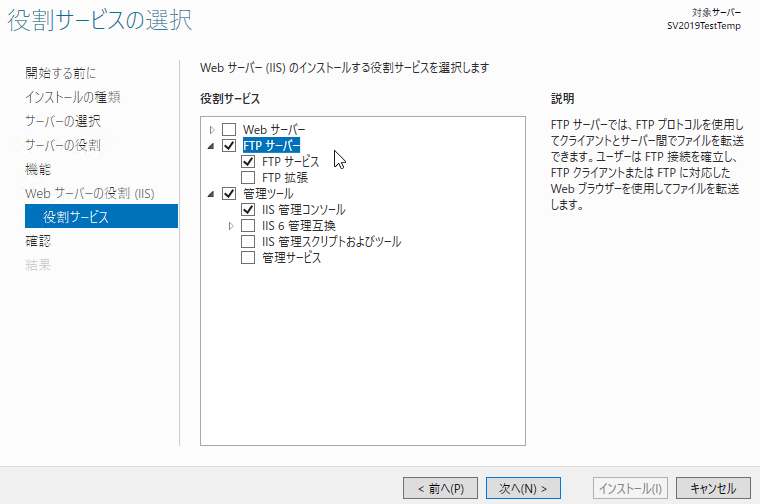Image resolution: width=760 pixels, height=504 pixels.
Task: Uncheck the FTP サービス checkbox
Action: point(248,161)
